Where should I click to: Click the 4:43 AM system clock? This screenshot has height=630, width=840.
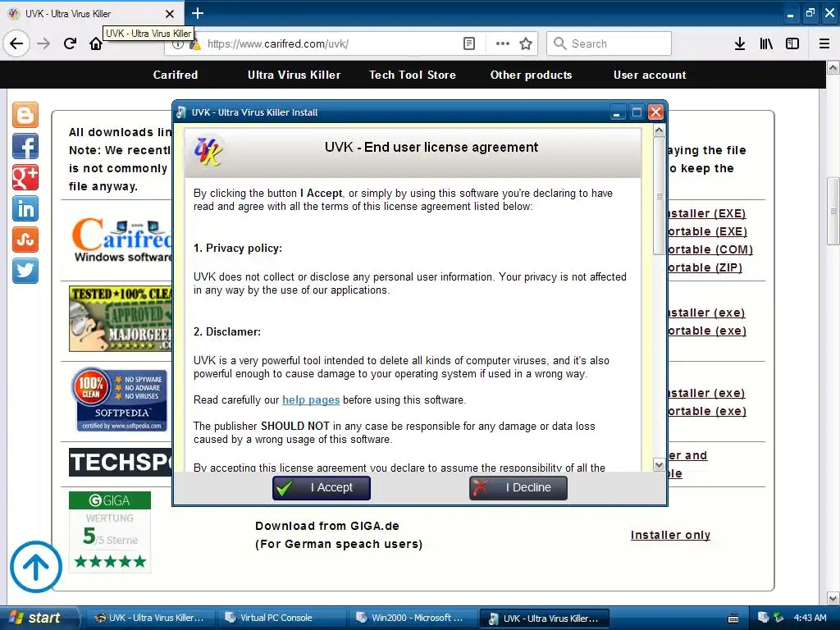(810, 618)
